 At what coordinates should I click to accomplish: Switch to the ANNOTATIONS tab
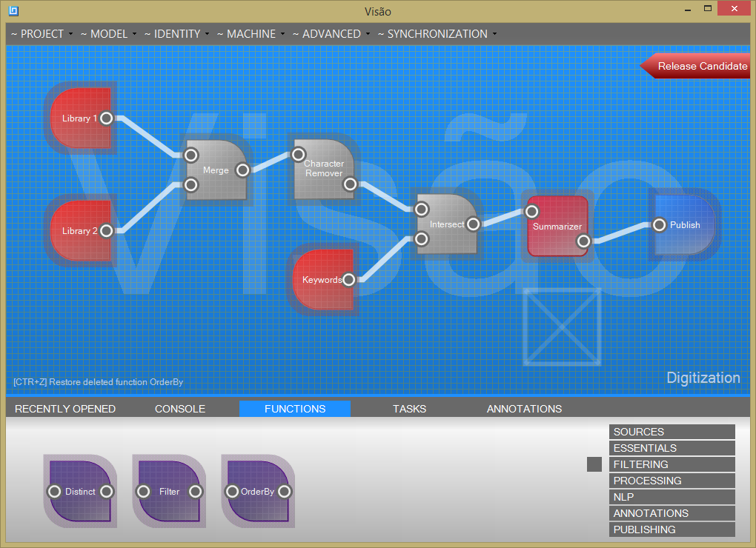(524, 409)
